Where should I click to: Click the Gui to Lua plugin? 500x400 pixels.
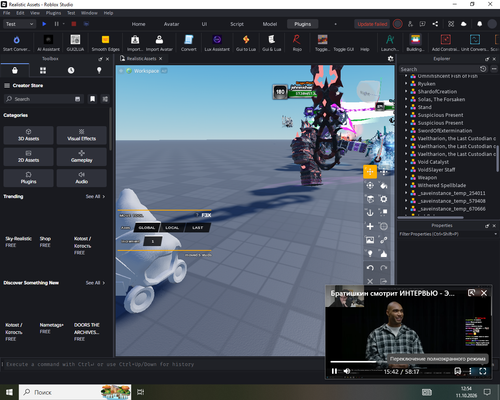(246, 43)
